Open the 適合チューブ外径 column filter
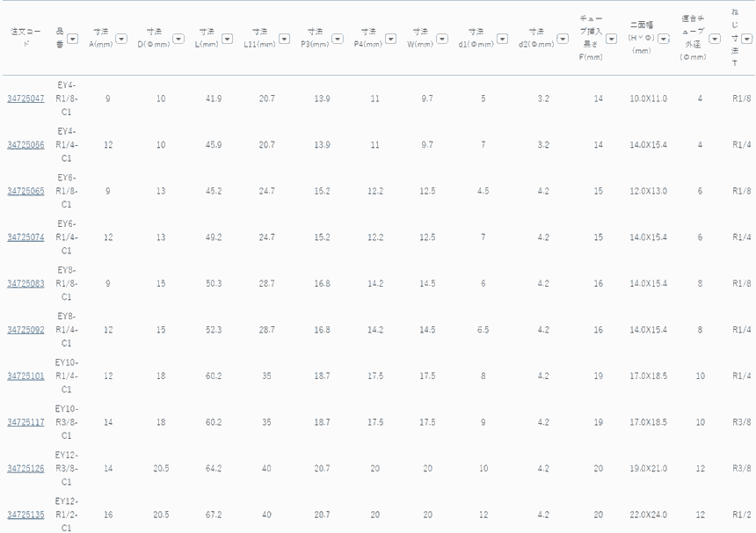 pyautogui.click(x=714, y=39)
